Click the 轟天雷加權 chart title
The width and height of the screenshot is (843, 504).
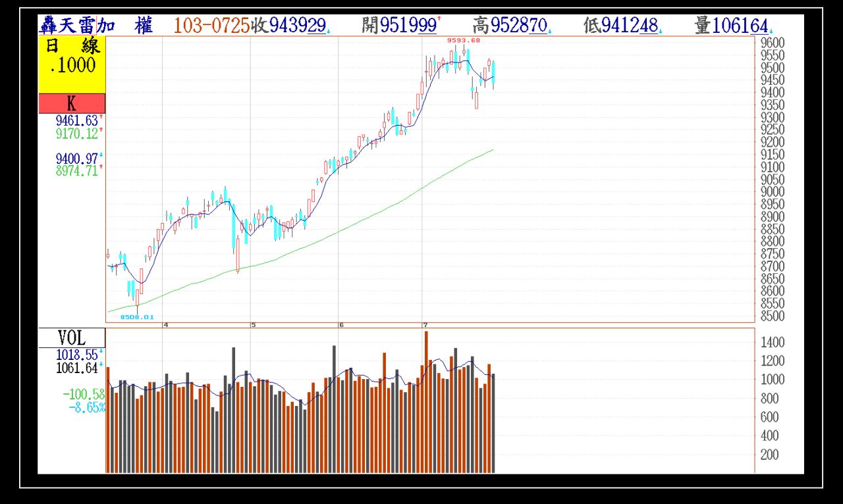point(96,26)
